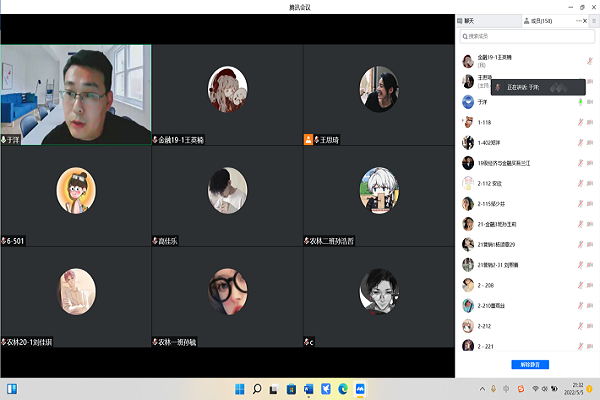Click the Windows Start button in the taskbar
Viewport: 600px width, 400px height.
click(x=239, y=388)
